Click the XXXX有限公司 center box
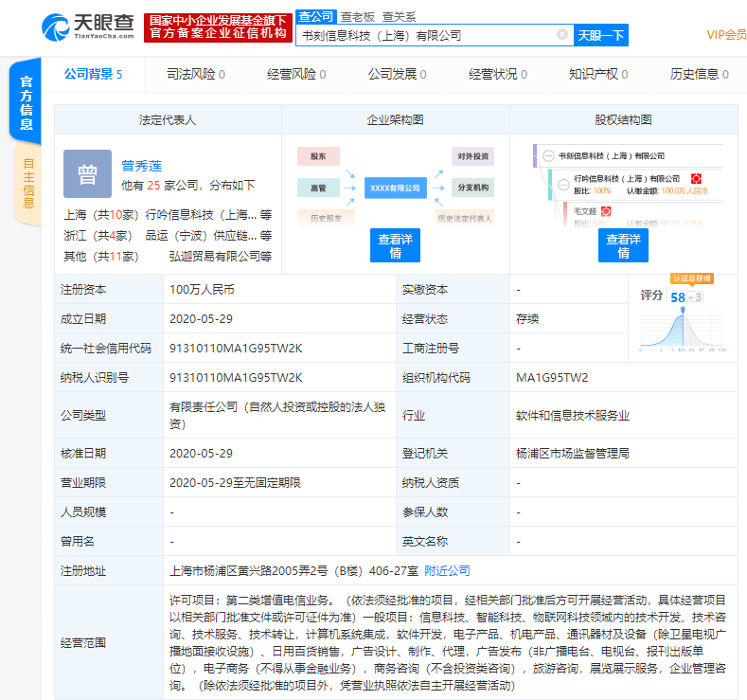 click(396, 188)
